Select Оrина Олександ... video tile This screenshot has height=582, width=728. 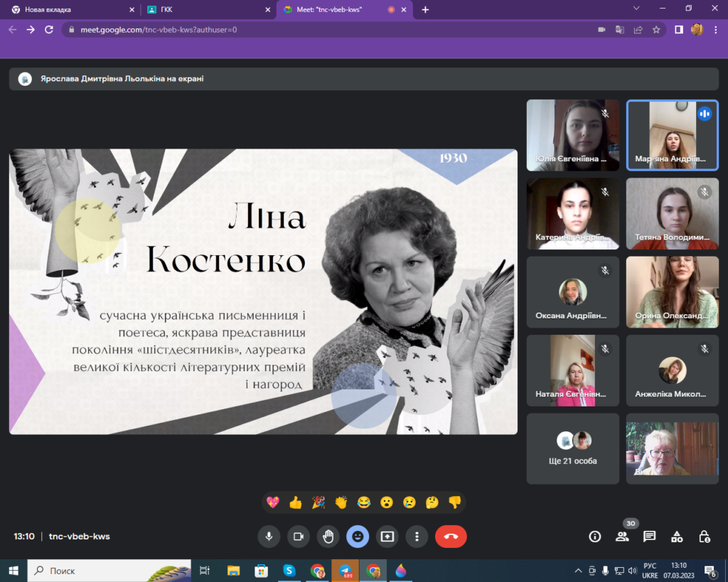(672, 292)
